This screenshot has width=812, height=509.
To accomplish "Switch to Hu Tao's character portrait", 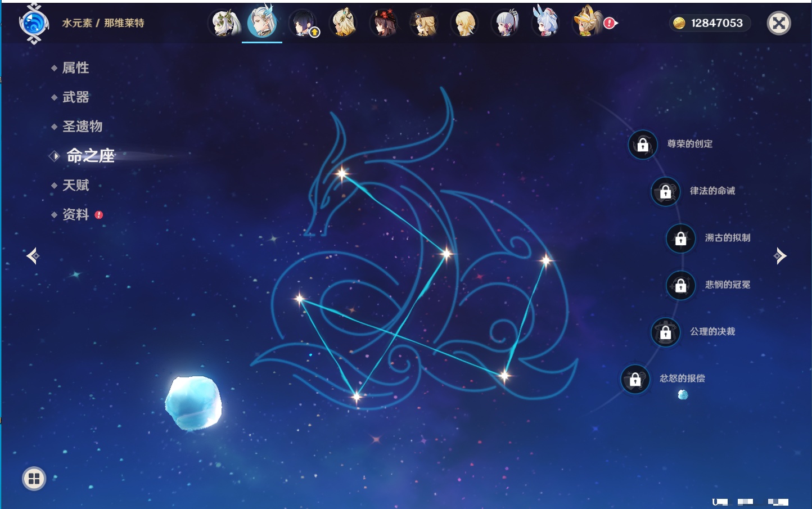I will (384, 24).
